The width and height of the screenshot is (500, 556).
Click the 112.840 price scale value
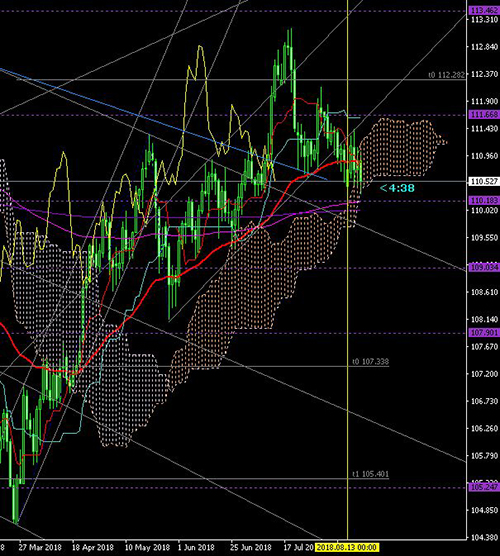(485, 47)
